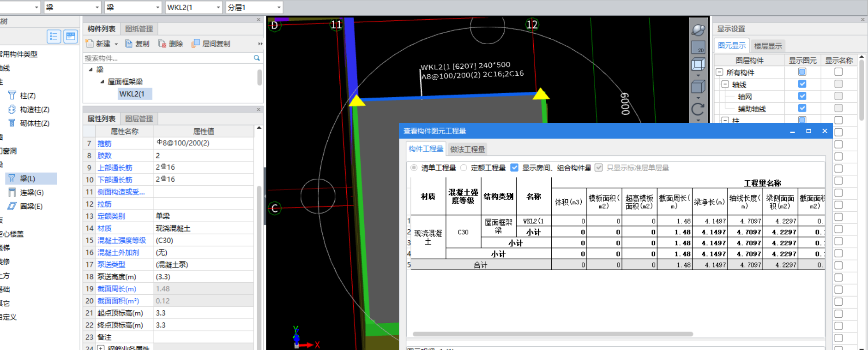
Task: Switch to 2D view icon
Action: 698,47
